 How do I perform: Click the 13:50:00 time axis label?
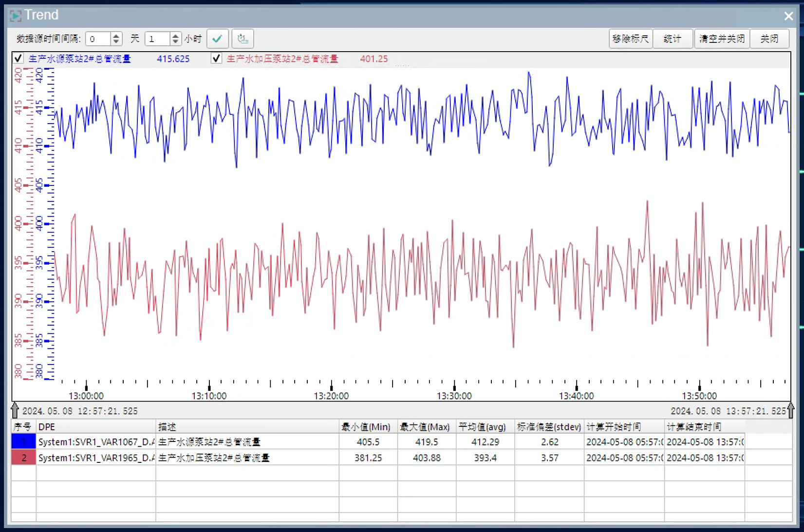coord(699,396)
